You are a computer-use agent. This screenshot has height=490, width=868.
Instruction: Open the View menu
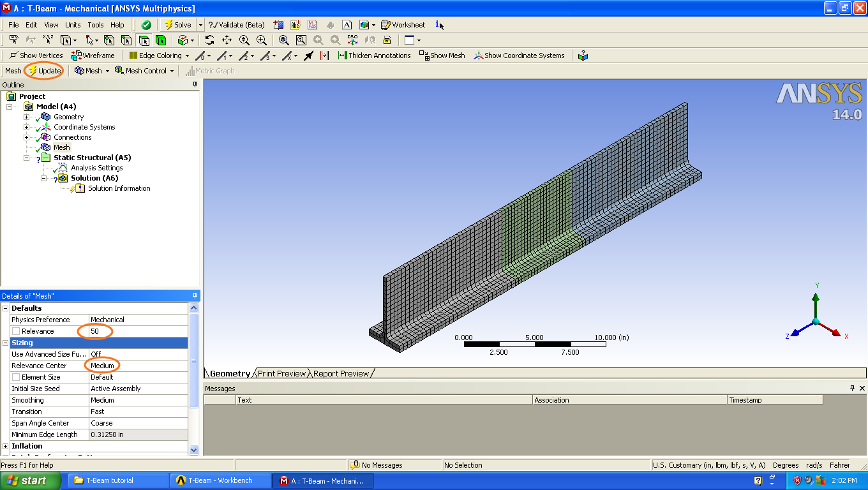coord(52,25)
